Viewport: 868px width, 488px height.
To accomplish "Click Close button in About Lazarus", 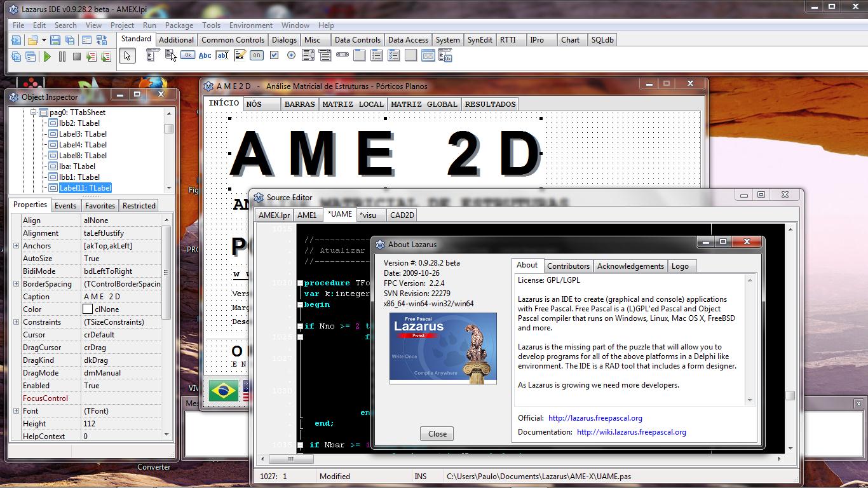I will (x=437, y=434).
